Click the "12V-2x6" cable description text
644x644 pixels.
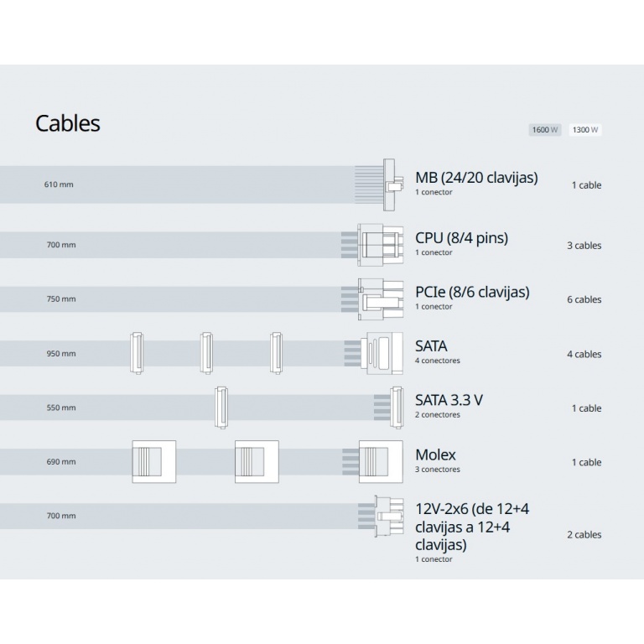pyautogui.click(x=472, y=527)
